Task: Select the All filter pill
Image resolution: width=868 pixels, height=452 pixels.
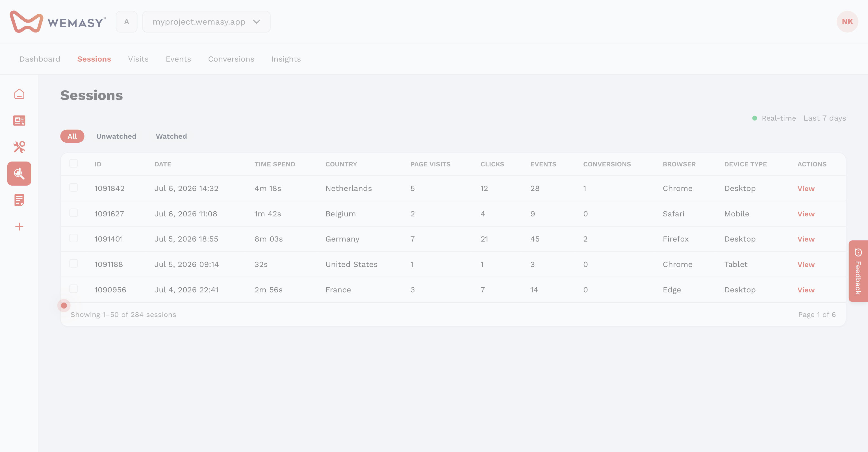Action: (x=72, y=136)
